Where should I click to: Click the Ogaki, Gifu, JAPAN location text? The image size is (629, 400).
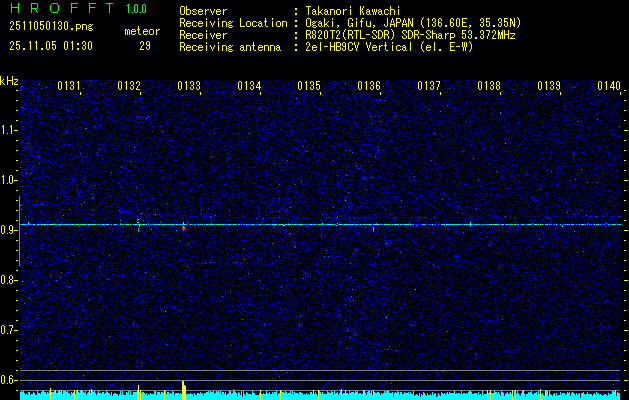(x=413, y=23)
